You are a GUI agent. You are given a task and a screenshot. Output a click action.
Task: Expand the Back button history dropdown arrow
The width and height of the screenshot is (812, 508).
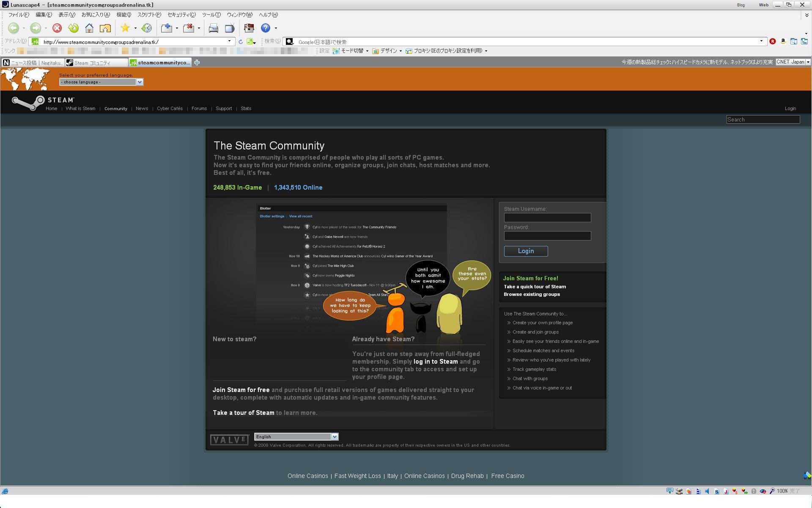click(x=24, y=28)
